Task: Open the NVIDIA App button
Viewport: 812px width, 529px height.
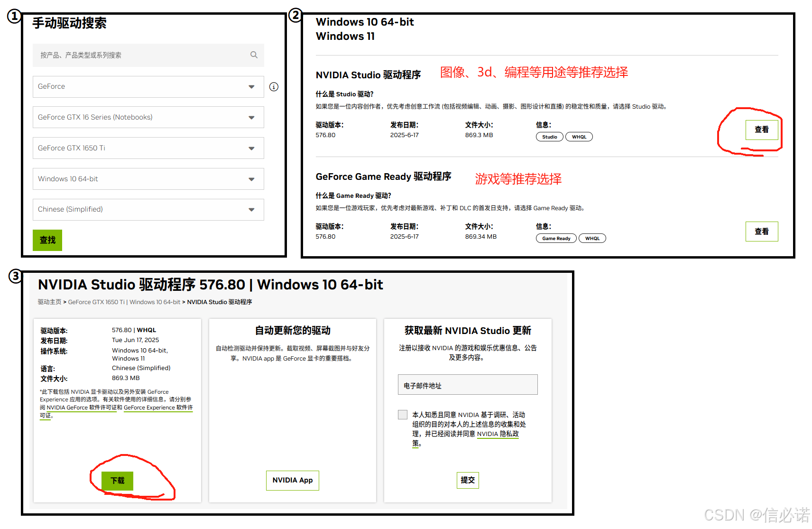Action: tap(293, 480)
